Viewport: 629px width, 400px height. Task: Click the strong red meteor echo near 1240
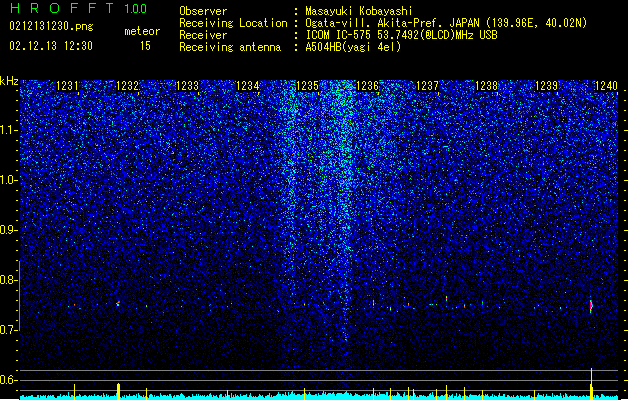pos(591,306)
